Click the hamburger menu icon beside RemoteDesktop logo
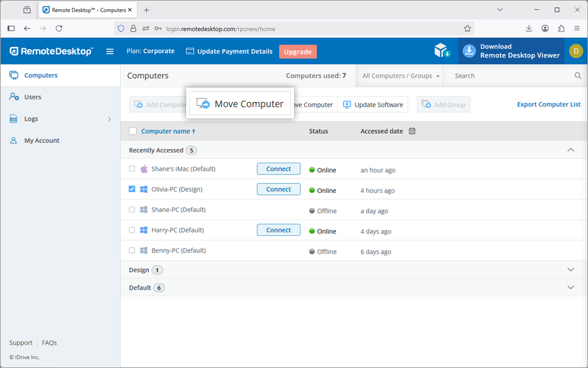Viewport: 588px width, 368px height. (110, 52)
